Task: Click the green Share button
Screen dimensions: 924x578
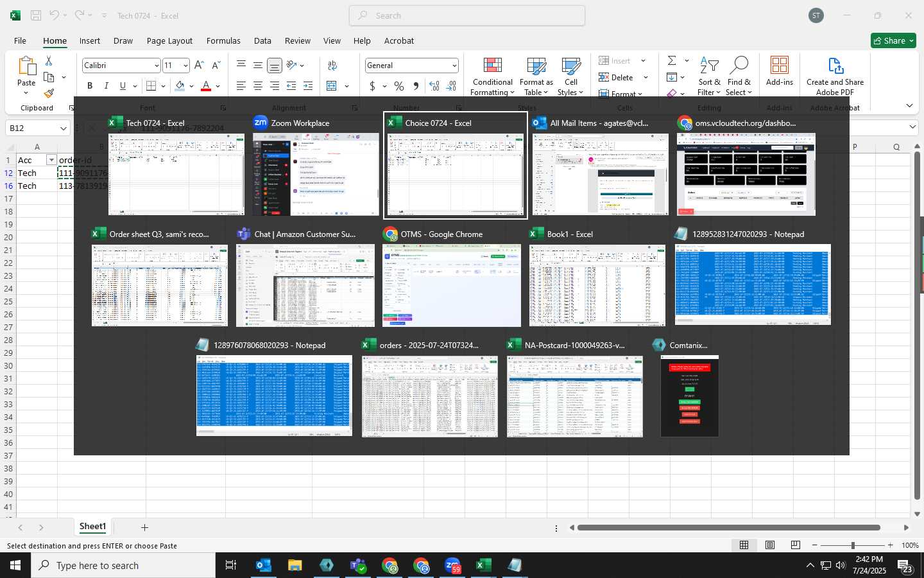Action: tap(893, 40)
